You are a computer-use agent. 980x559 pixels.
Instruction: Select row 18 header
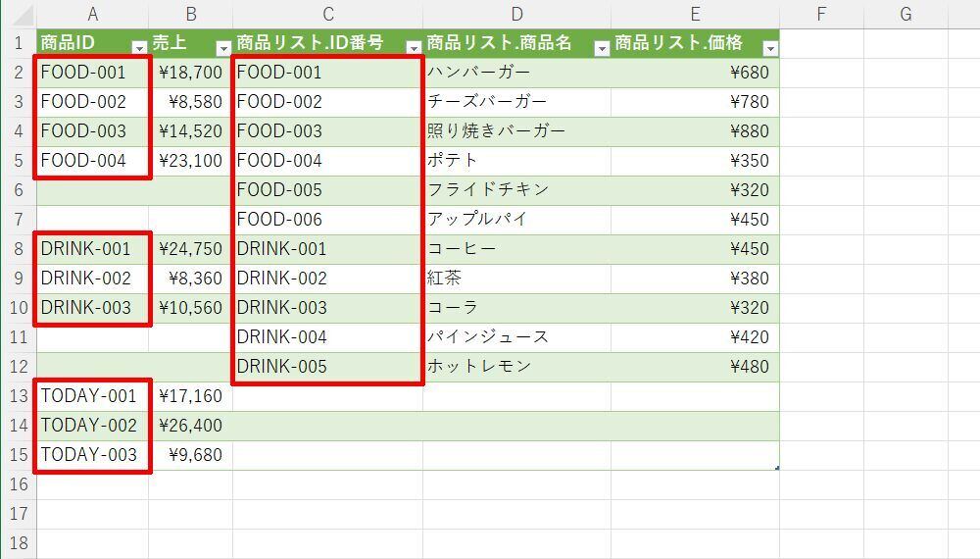18,542
